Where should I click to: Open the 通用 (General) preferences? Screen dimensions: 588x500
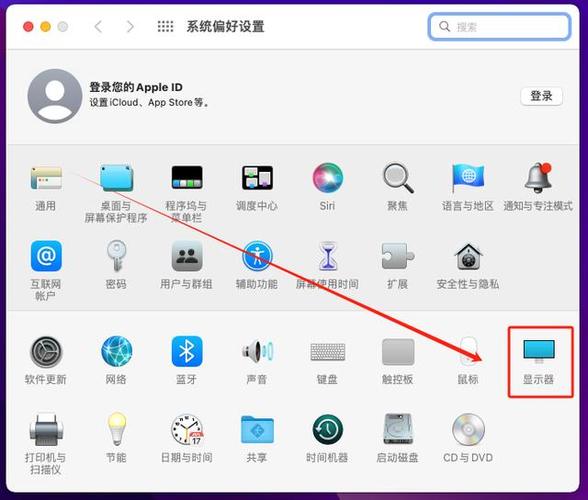click(x=46, y=178)
